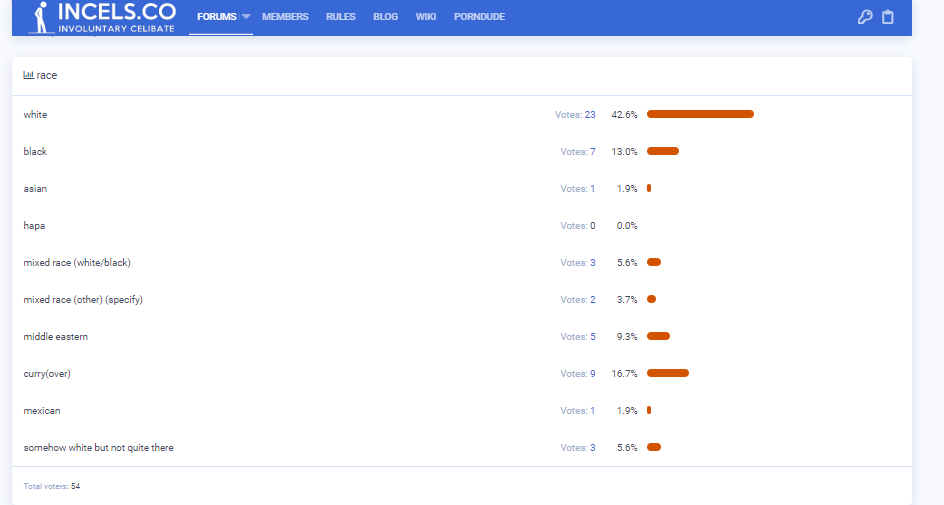Click 'Votes: 9' link

(x=577, y=374)
